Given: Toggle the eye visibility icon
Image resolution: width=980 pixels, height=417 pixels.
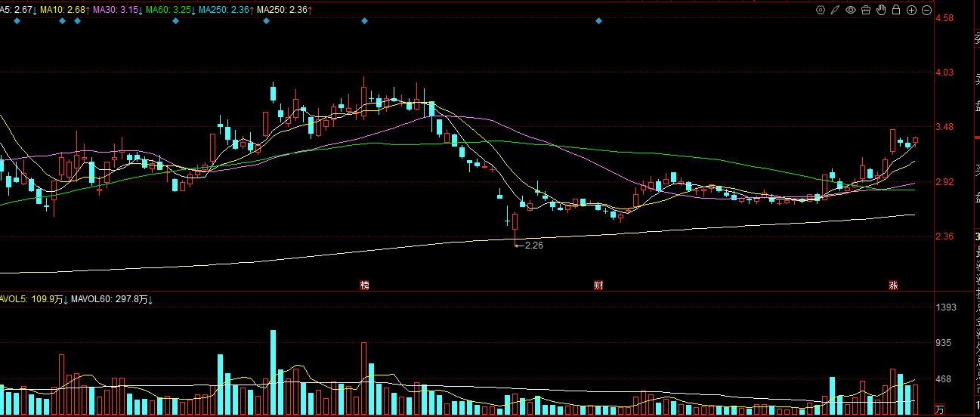Looking at the screenshot, I should (x=851, y=10).
